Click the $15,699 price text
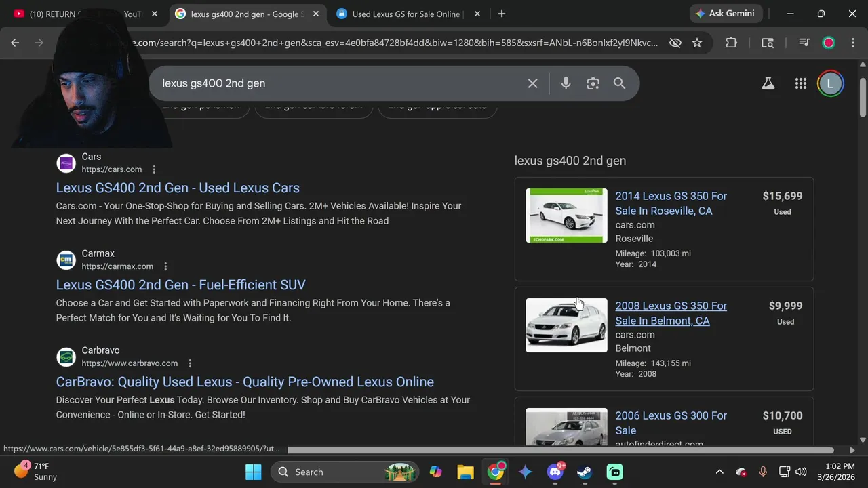The height and width of the screenshot is (488, 868). pos(783,196)
